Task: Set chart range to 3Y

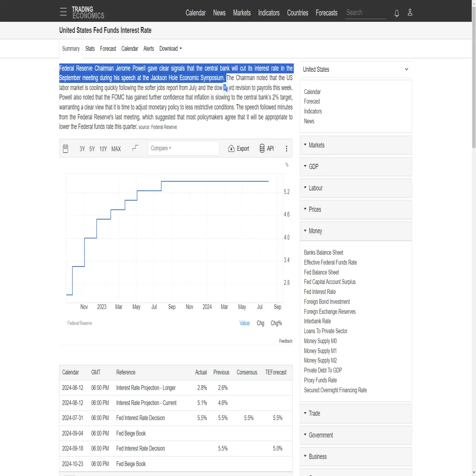Action: [82, 149]
